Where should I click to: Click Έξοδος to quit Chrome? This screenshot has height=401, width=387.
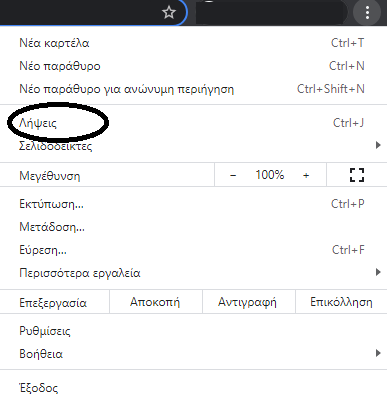193,388
